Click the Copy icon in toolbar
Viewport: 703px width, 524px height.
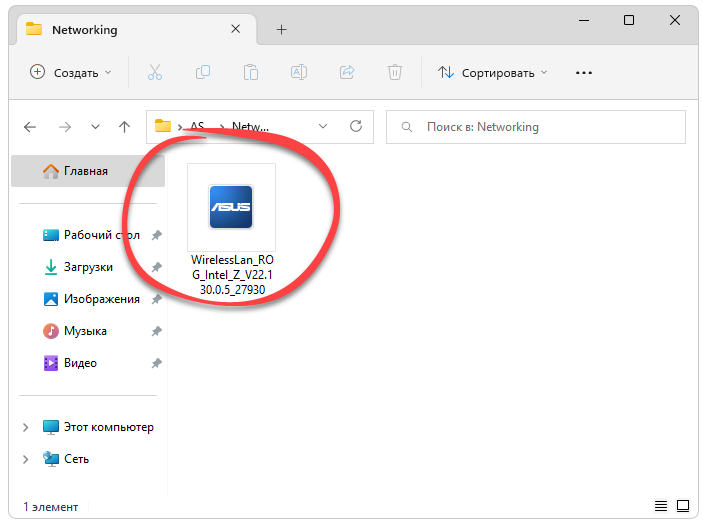coord(203,72)
